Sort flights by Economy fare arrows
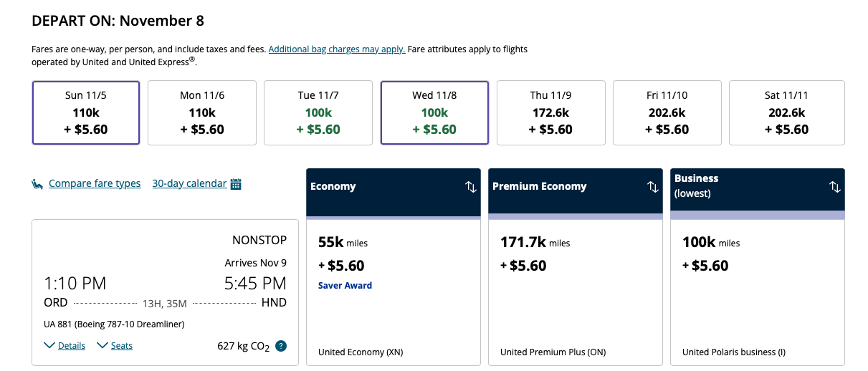 point(471,186)
